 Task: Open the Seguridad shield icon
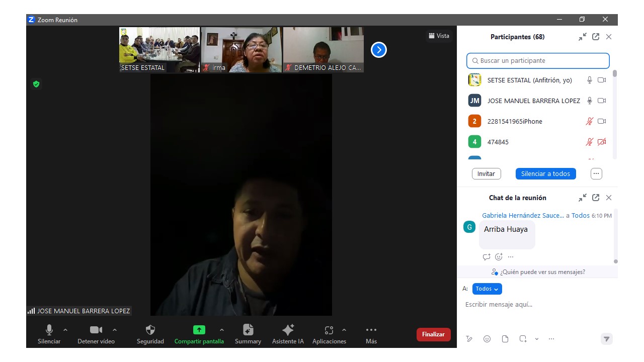pyautogui.click(x=150, y=330)
